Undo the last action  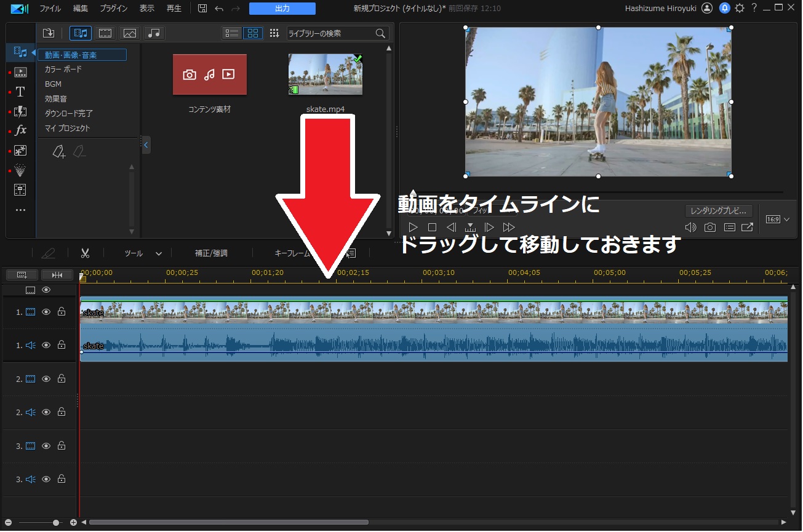(219, 9)
